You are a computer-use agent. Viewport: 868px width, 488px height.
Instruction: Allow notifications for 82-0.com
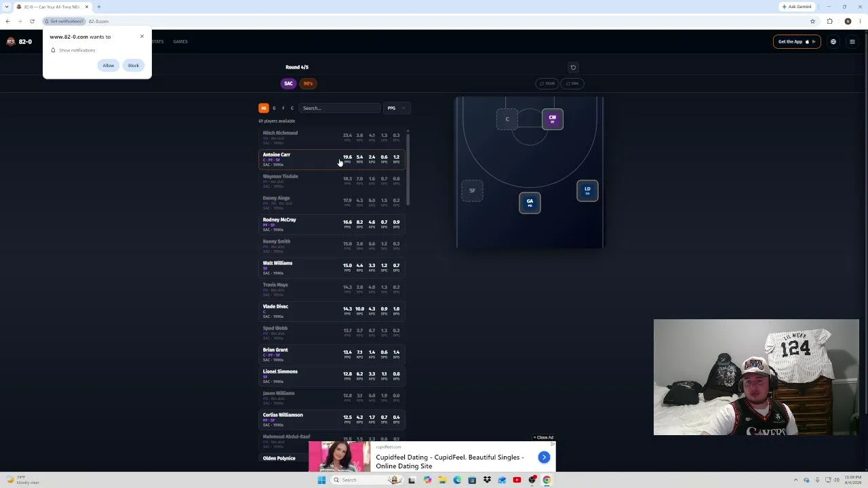pyautogui.click(x=108, y=65)
